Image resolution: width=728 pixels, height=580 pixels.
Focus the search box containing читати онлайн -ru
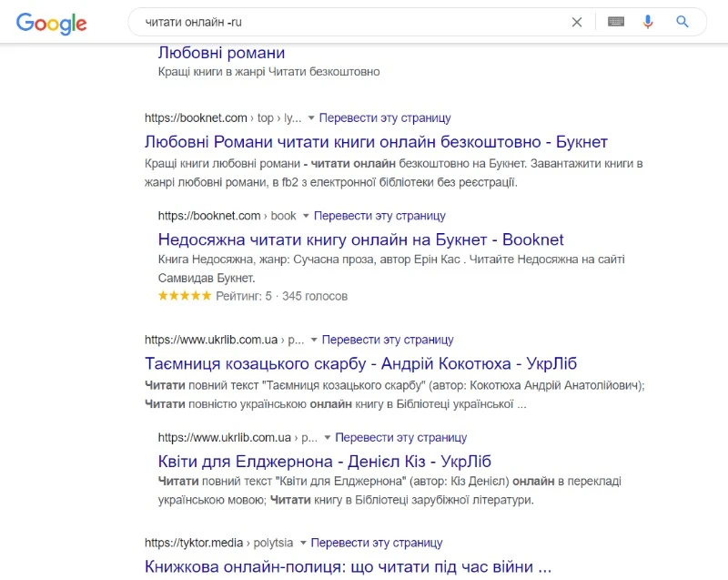[x=346, y=22]
